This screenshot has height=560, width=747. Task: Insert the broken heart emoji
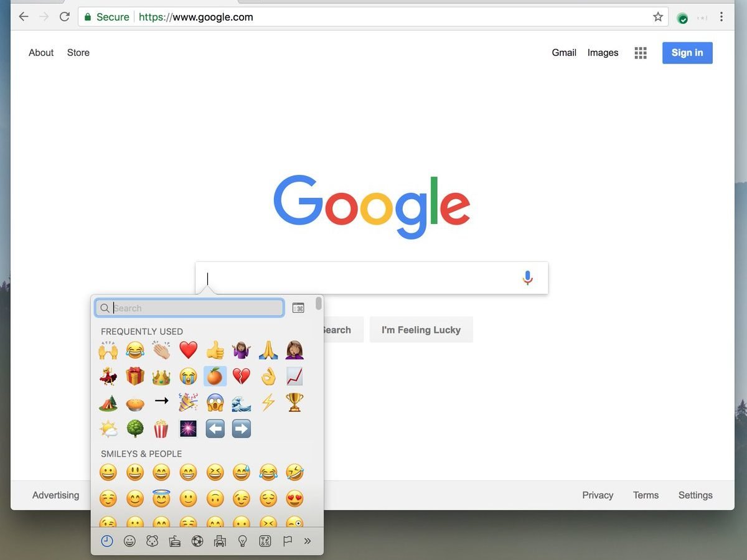click(x=241, y=376)
